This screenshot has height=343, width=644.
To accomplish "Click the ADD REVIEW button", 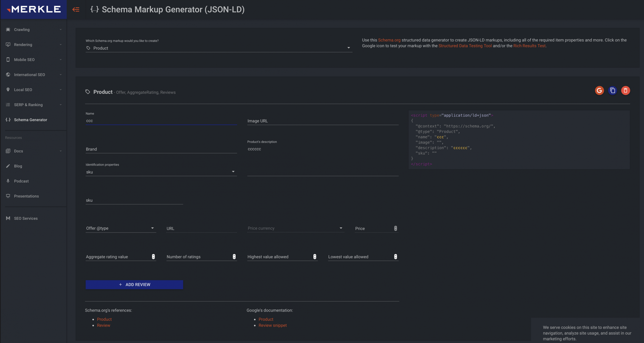I will [x=134, y=285].
